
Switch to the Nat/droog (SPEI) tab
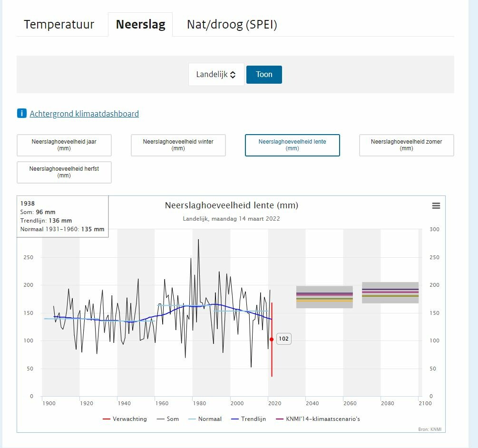click(x=232, y=25)
